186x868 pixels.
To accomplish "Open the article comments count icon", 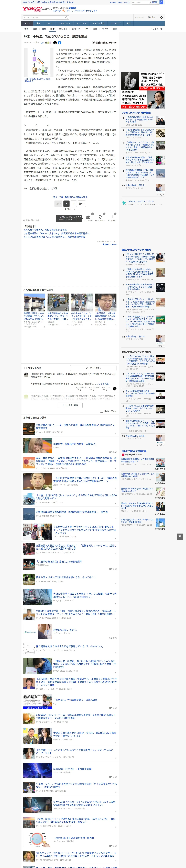I will (43, 43).
